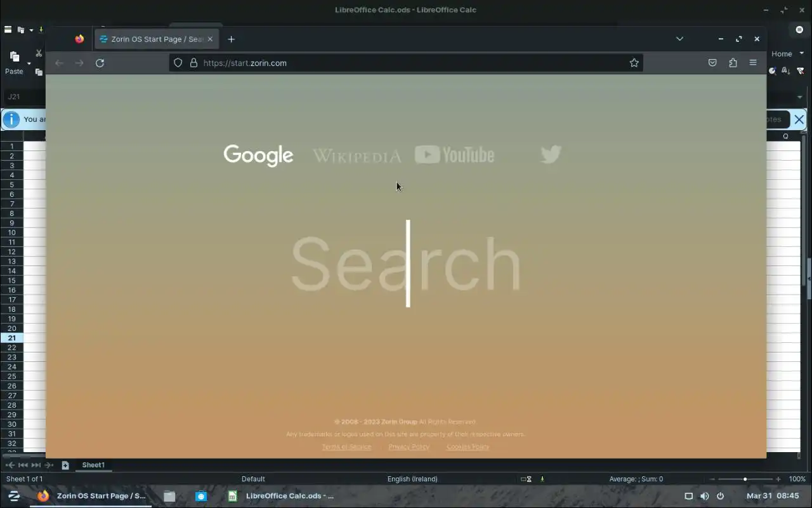Click the Copy icon in Calc
Screen dimensions: 812x508
(39, 72)
